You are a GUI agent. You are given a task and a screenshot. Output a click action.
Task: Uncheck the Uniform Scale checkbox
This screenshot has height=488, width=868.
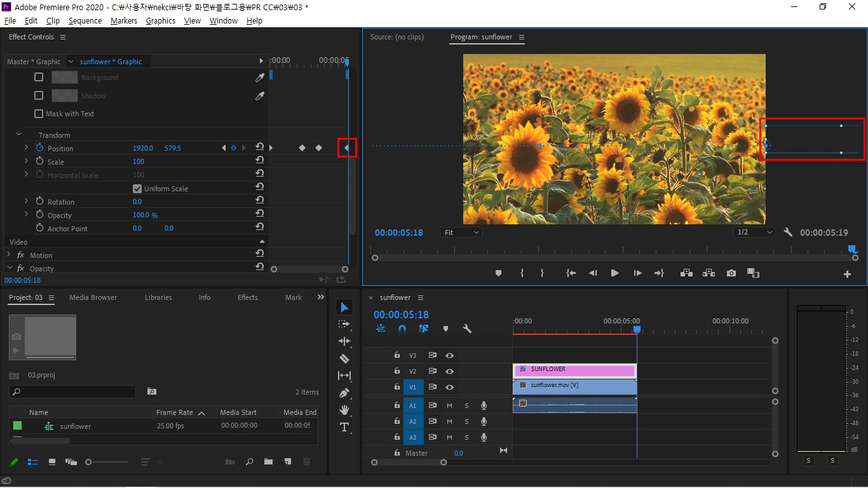tap(137, 189)
